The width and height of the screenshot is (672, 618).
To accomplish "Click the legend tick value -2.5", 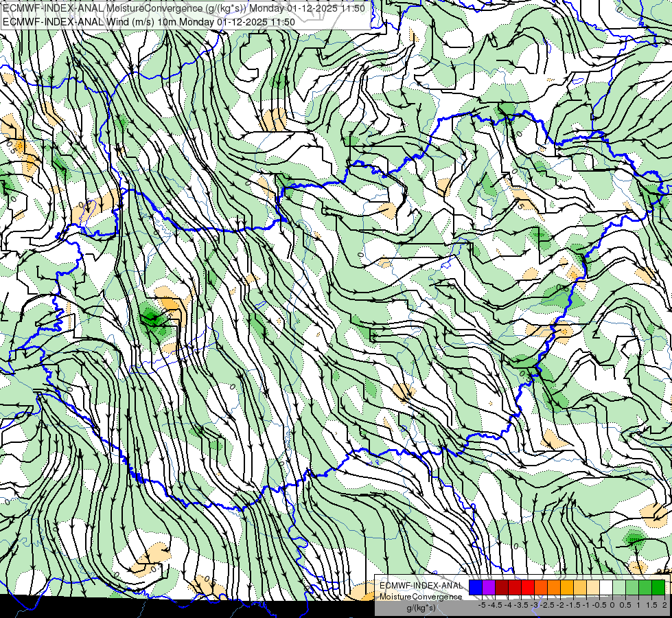I will (546, 605).
